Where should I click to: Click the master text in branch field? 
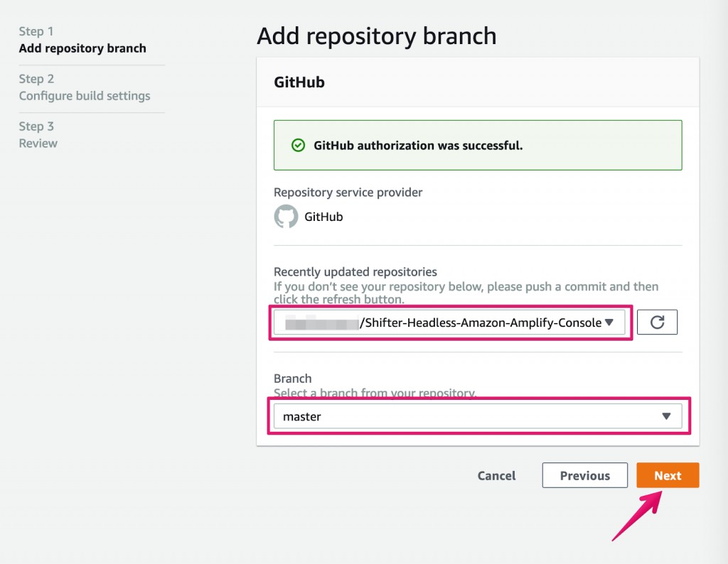(301, 416)
